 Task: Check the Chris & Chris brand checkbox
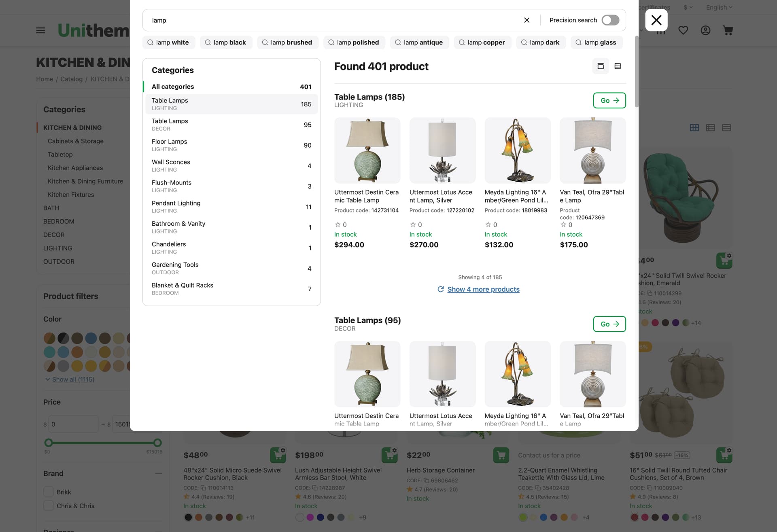point(49,506)
